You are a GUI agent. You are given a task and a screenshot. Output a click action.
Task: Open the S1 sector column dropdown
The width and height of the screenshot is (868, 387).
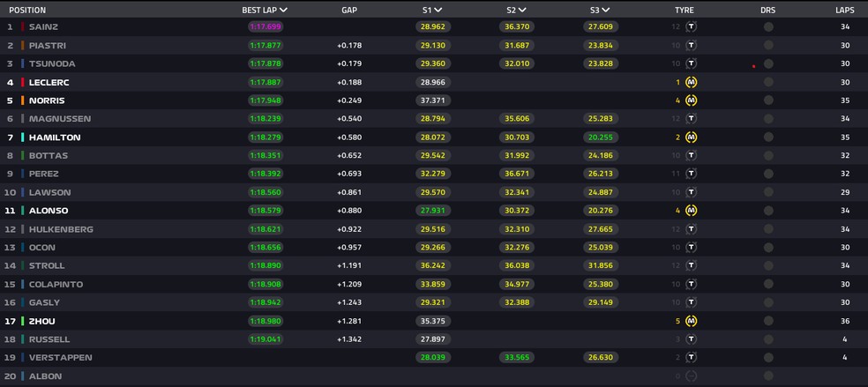[431, 10]
